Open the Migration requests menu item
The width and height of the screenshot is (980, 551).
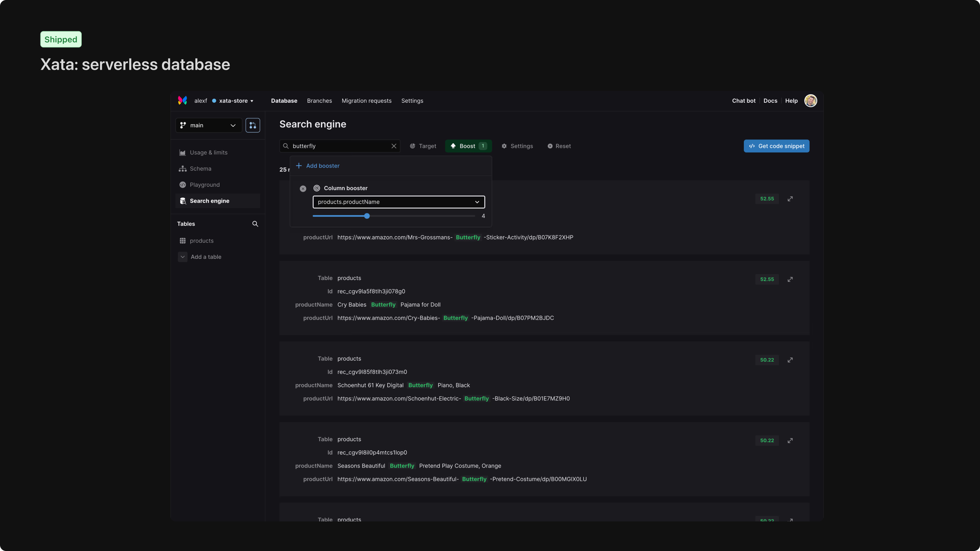(x=366, y=101)
